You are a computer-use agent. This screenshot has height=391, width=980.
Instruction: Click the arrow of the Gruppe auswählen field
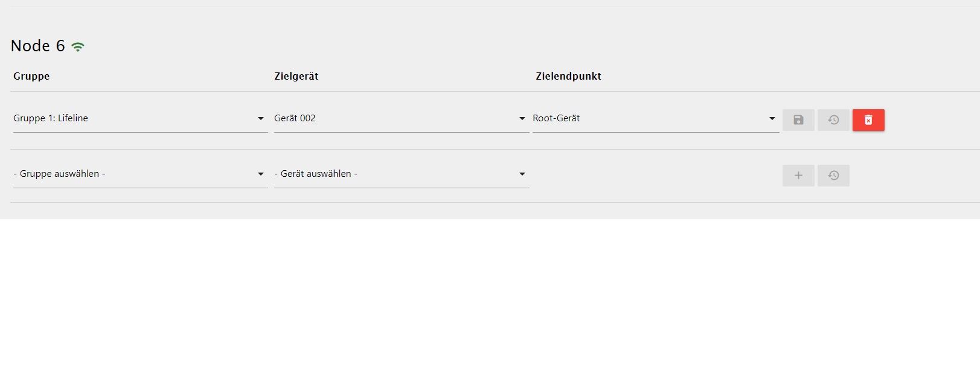click(261, 174)
